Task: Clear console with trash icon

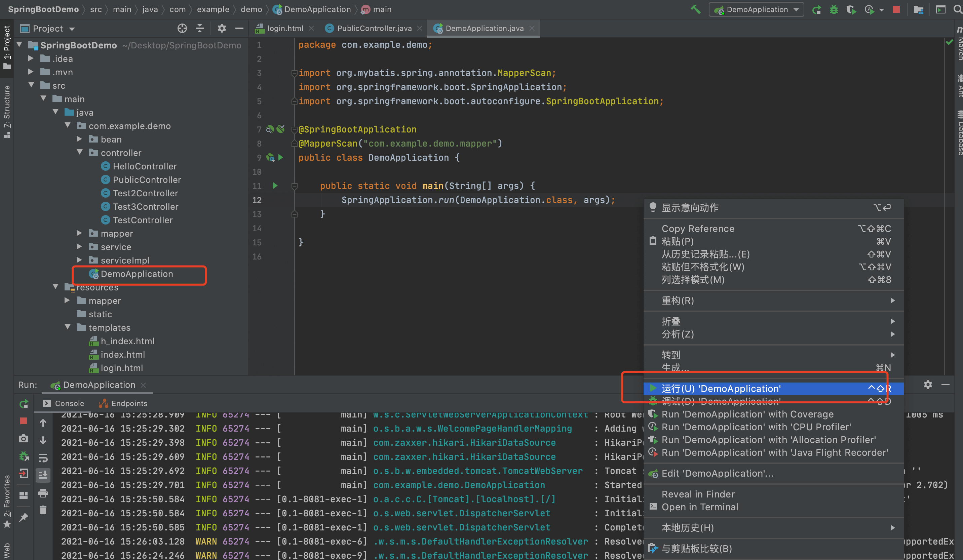Action: click(x=43, y=510)
